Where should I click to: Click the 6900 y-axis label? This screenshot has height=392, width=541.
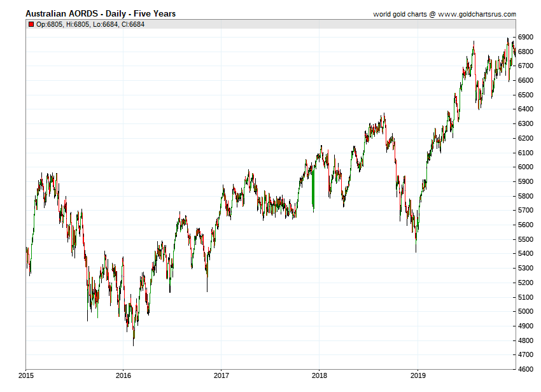click(525, 38)
